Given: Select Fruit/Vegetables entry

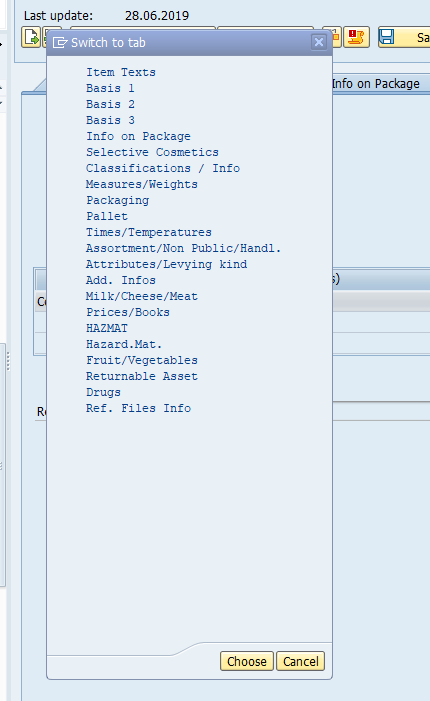Looking at the screenshot, I should [x=142, y=360].
